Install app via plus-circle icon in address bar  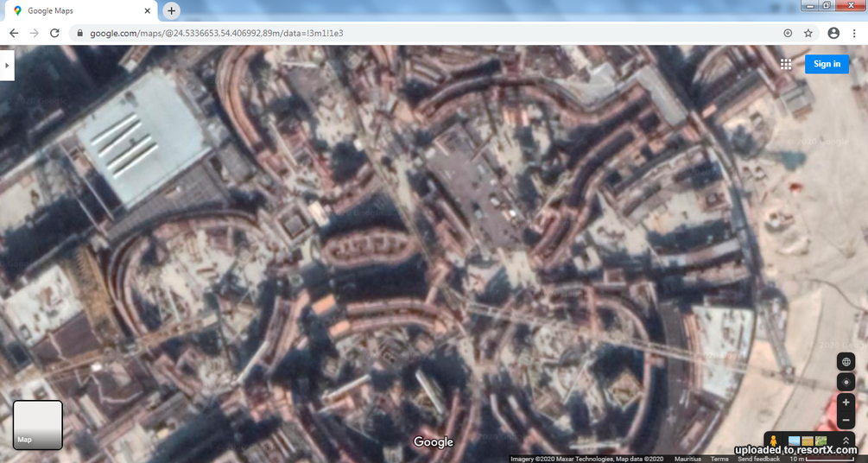tap(788, 33)
